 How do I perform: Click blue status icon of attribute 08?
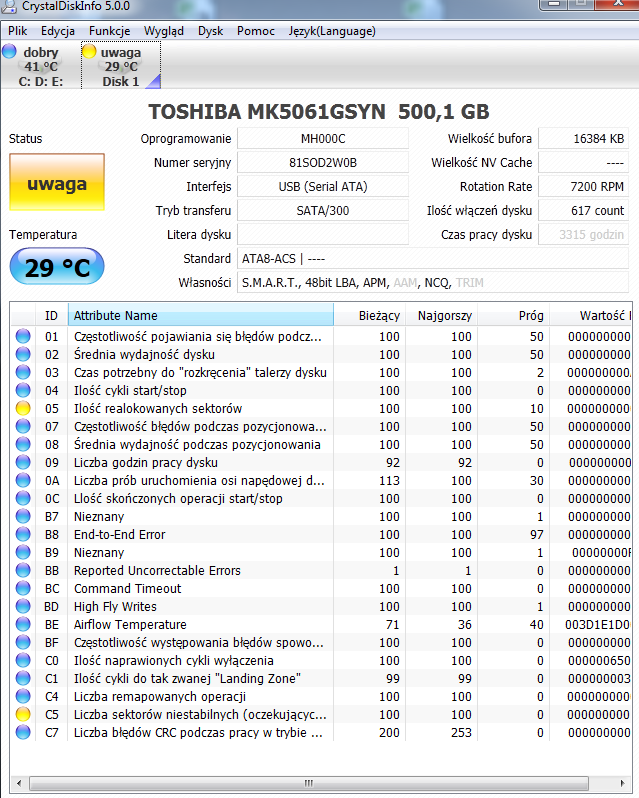[x=23, y=444]
